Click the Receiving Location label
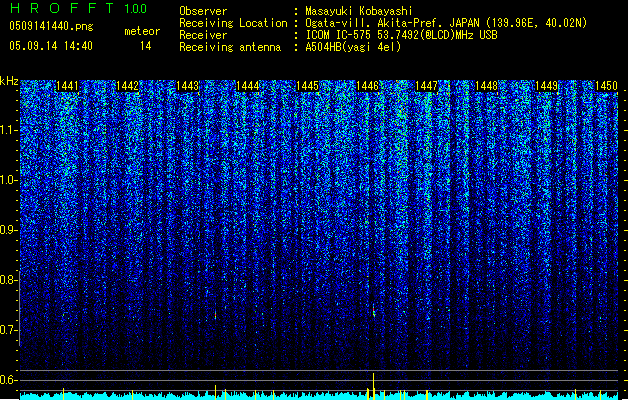Image resolution: width=629 pixels, height=400 pixels. tap(233, 23)
